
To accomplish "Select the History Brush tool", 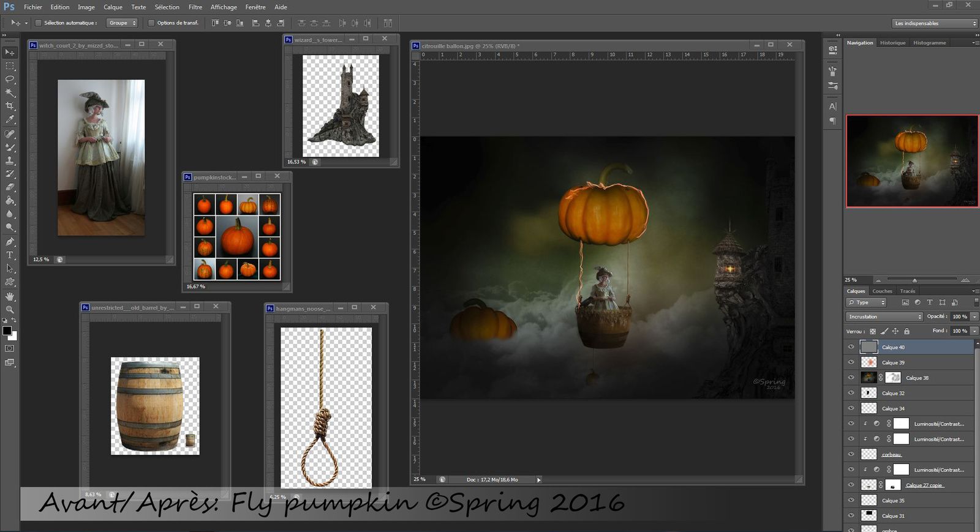I will 10,174.
